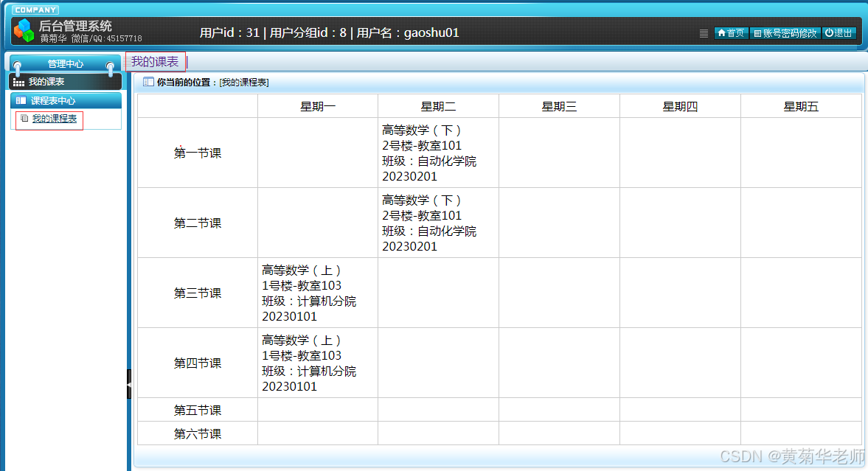Viewport: 868px width, 471px height.
Task: Switch to the 我的课表 tab
Action: click(x=155, y=61)
